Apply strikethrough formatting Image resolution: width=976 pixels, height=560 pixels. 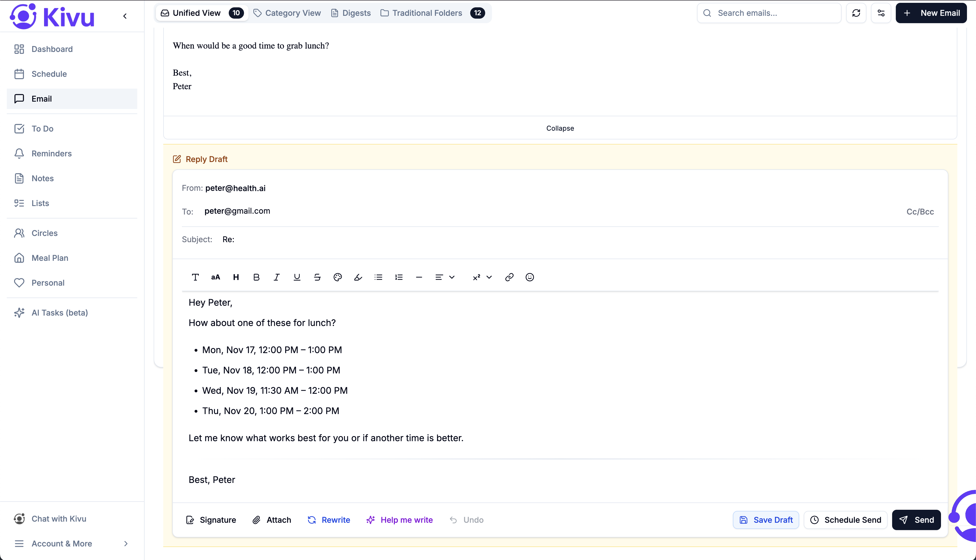point(317,277)
